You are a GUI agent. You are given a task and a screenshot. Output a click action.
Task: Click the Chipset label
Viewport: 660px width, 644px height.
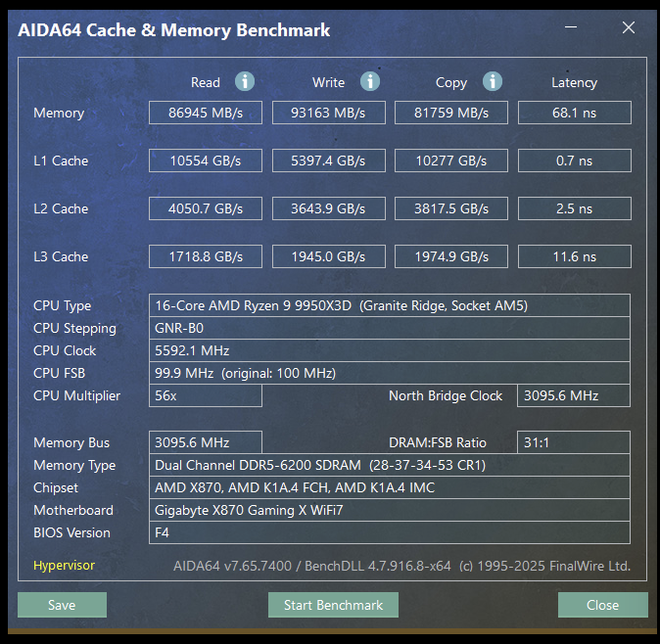[x=56, y=488]
